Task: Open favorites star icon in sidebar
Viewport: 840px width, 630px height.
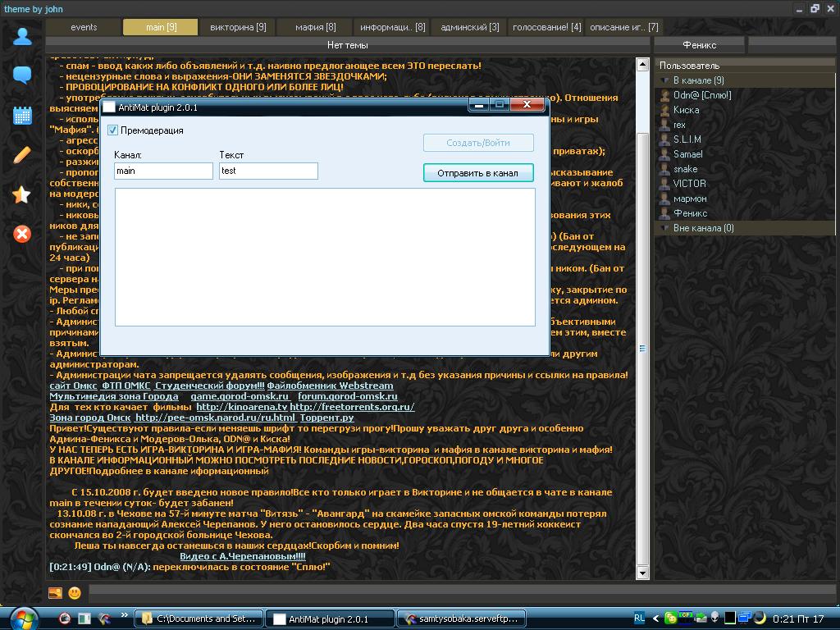Action: (x=22, y=194)
